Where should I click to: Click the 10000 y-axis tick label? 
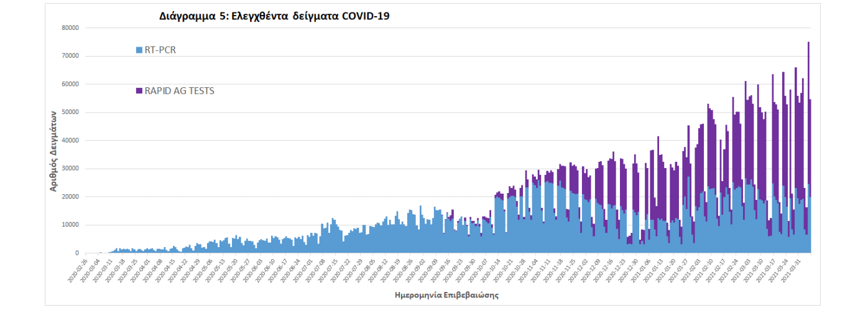pyautogui.click(x=69, y=225)
